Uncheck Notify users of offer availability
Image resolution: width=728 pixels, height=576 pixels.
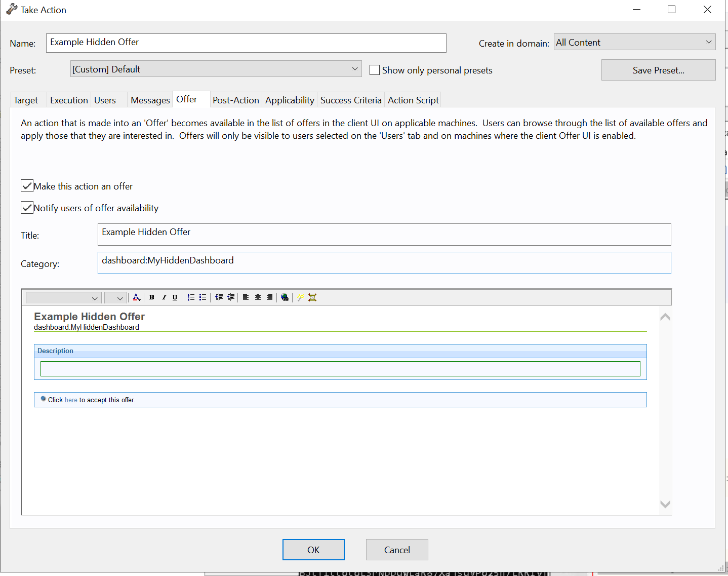[27, 208]
